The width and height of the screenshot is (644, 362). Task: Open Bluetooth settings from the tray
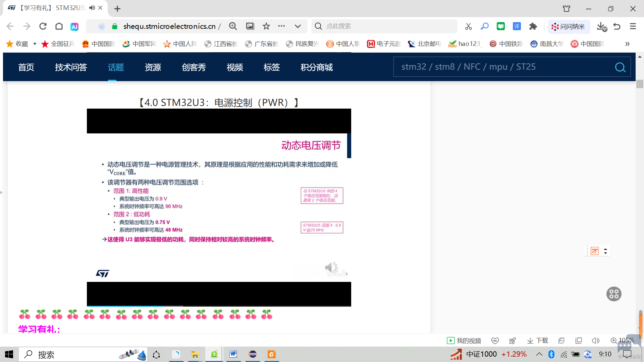click(x=551, y=354)
